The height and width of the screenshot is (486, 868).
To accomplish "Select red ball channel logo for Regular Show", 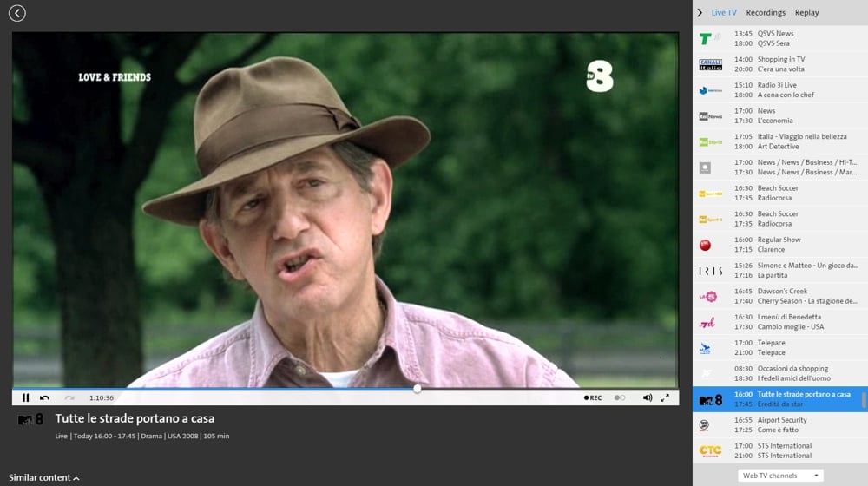I will [705, 246].
